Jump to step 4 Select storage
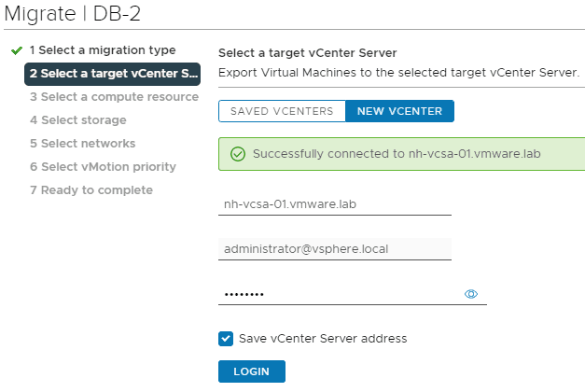 (x=77, y=120)
